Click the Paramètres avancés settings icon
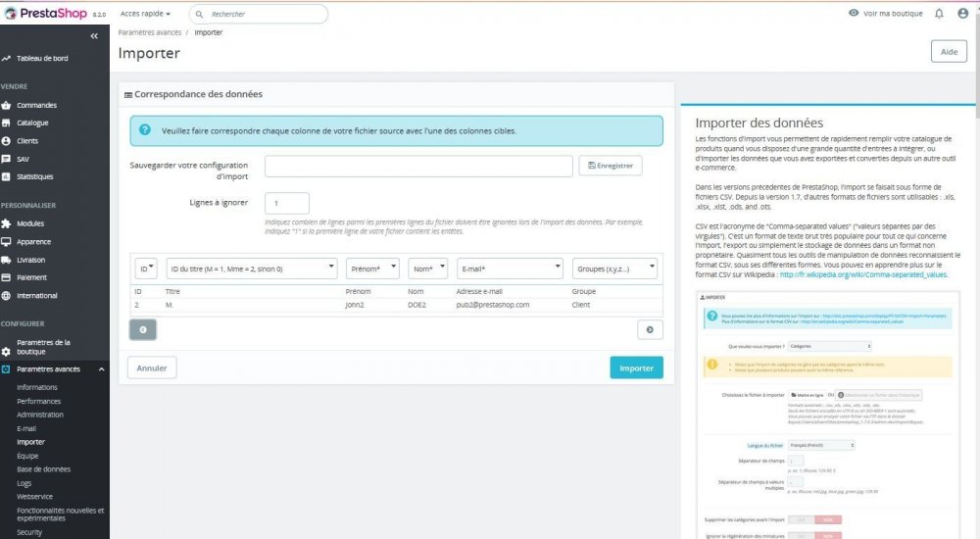Viewport: 980px width, 539px height. point(6,368)
